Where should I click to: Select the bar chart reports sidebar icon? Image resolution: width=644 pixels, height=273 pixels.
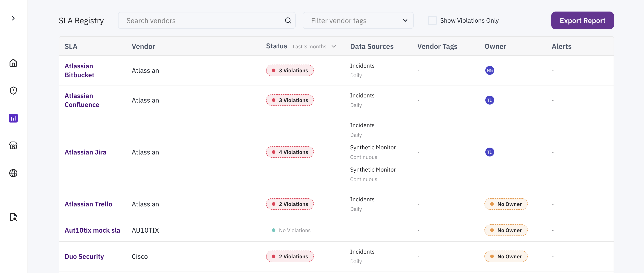13,118
